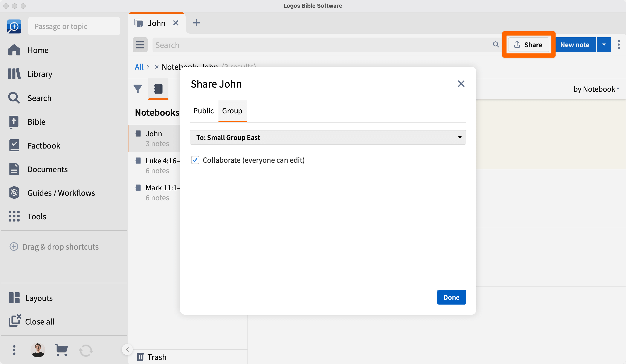Click the Drag & drop shortcuts plus icon
626x364 pixels.
(x=14, y=247)
